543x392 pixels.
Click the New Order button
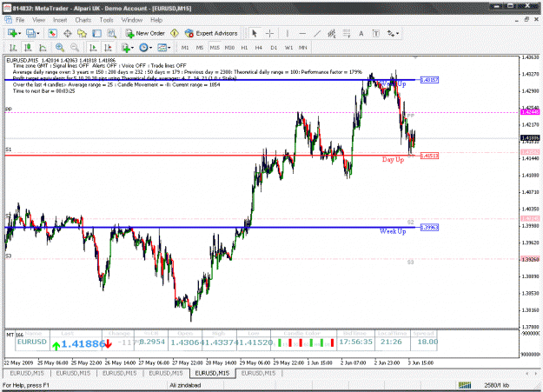[145, 33]
